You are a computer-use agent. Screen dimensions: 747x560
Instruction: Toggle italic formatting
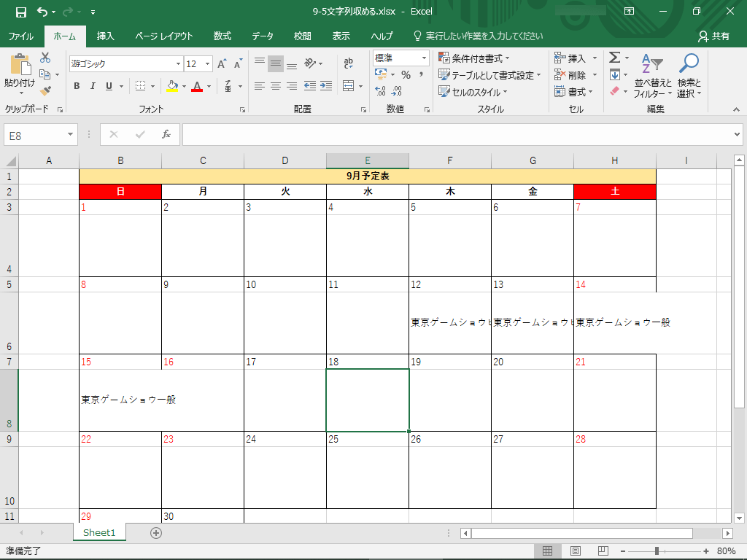point(93,86)
